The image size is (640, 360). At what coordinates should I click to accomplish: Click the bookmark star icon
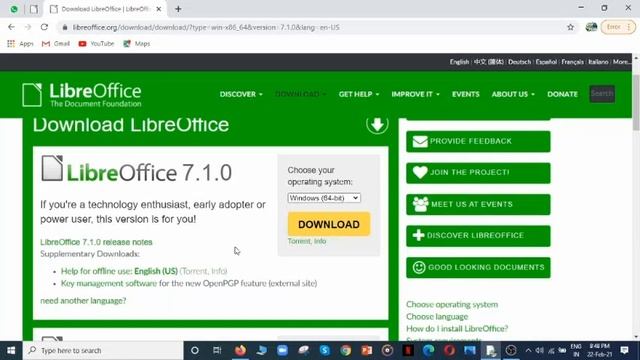tap(570, 27)
